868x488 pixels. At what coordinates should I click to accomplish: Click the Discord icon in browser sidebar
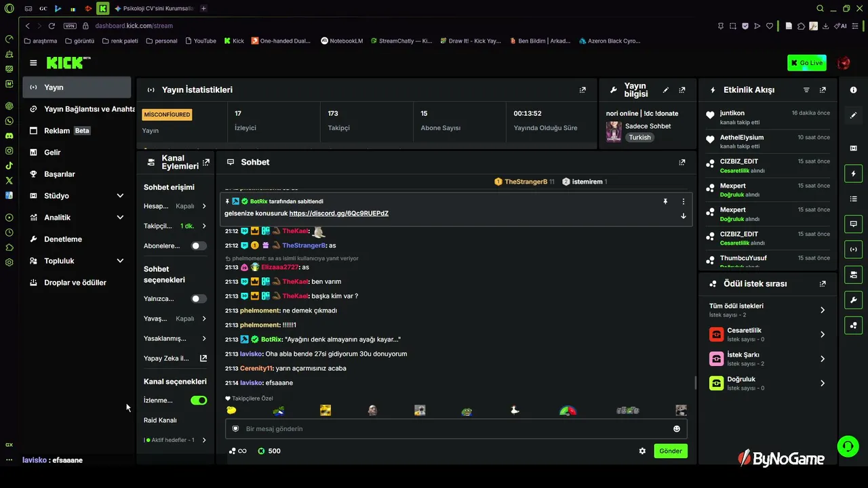tap(9, 136)
